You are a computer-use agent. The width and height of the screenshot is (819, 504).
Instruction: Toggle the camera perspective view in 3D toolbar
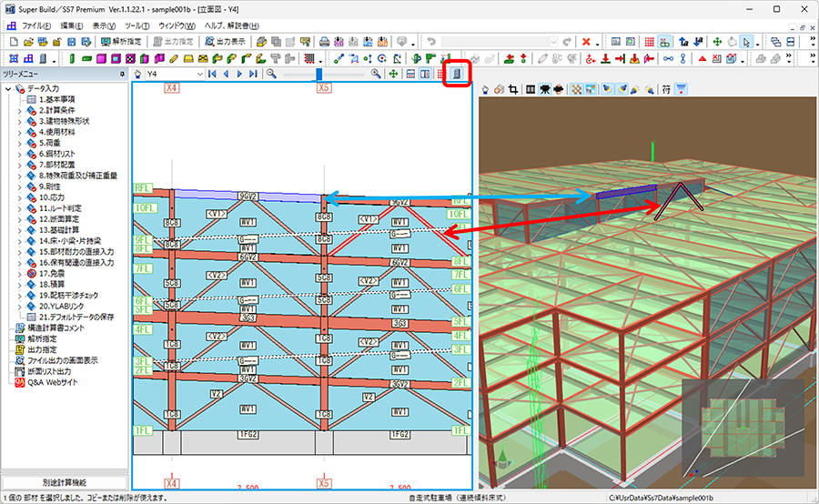click(545, 90)
